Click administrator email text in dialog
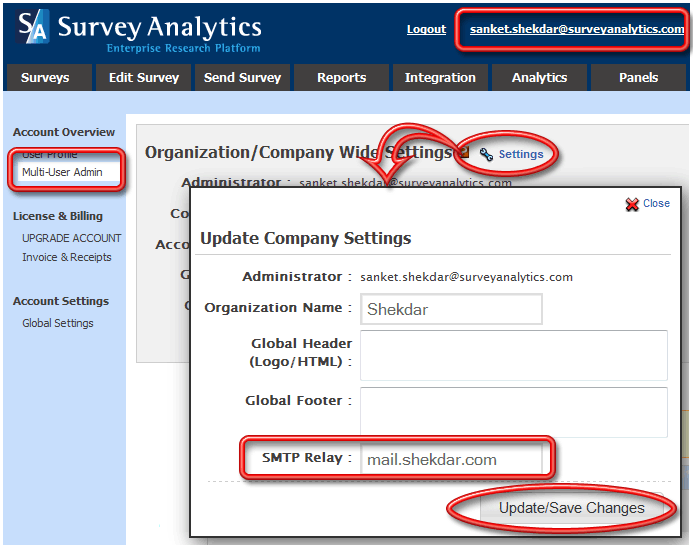 point(466,277)
